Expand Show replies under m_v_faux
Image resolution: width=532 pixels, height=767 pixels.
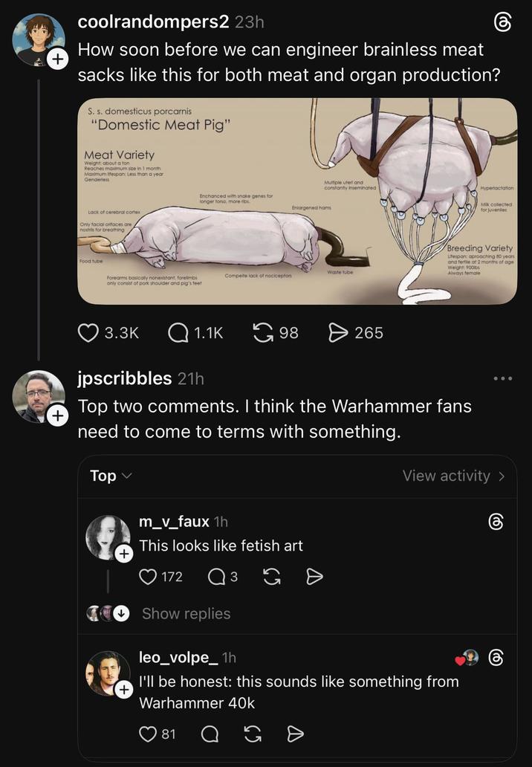point(186,613)
